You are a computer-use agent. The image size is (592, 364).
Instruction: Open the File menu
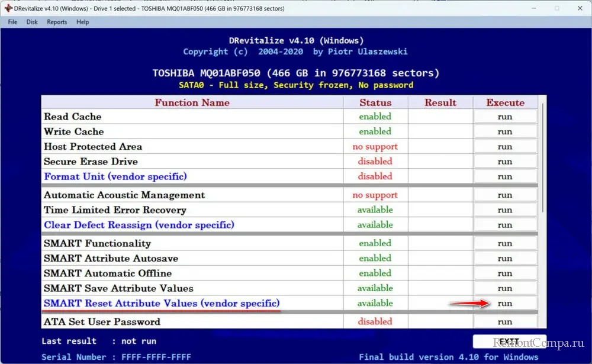click(12, 22)
